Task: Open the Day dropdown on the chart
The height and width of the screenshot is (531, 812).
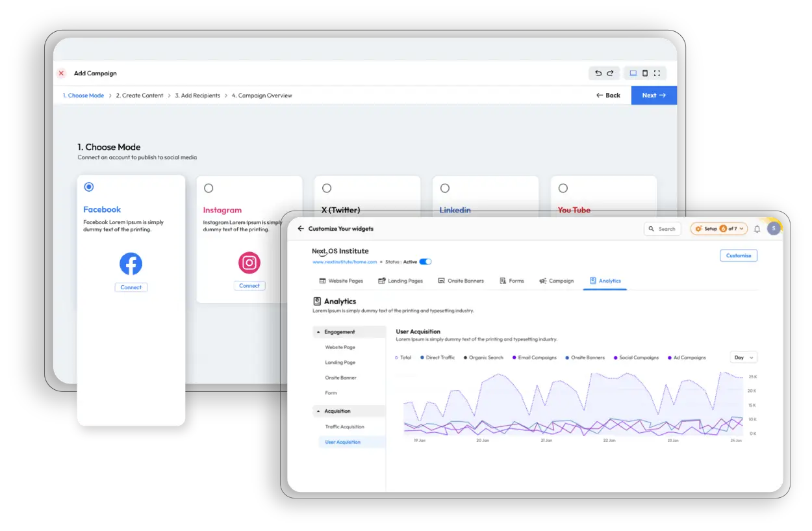Action: [x=743, y=357]
